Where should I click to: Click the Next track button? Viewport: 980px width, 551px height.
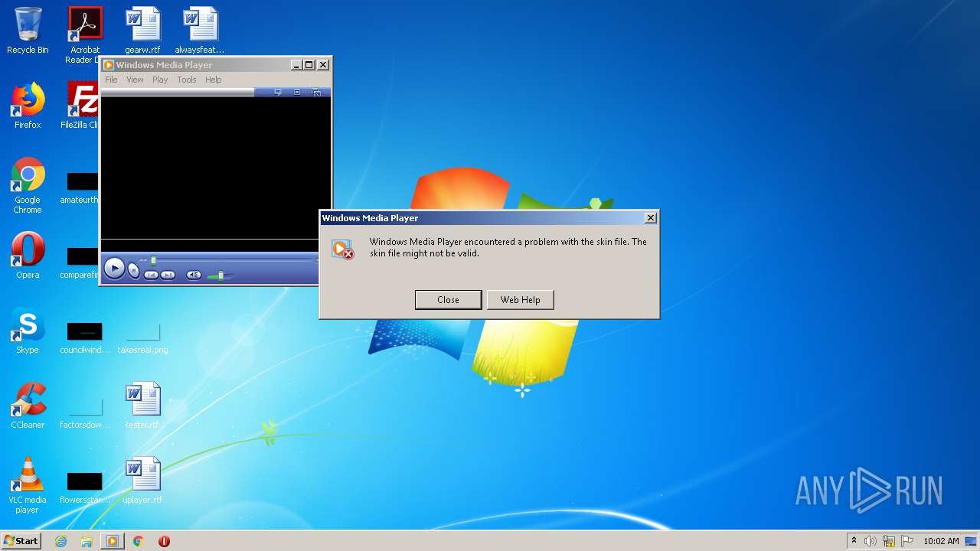pos(168,275)
